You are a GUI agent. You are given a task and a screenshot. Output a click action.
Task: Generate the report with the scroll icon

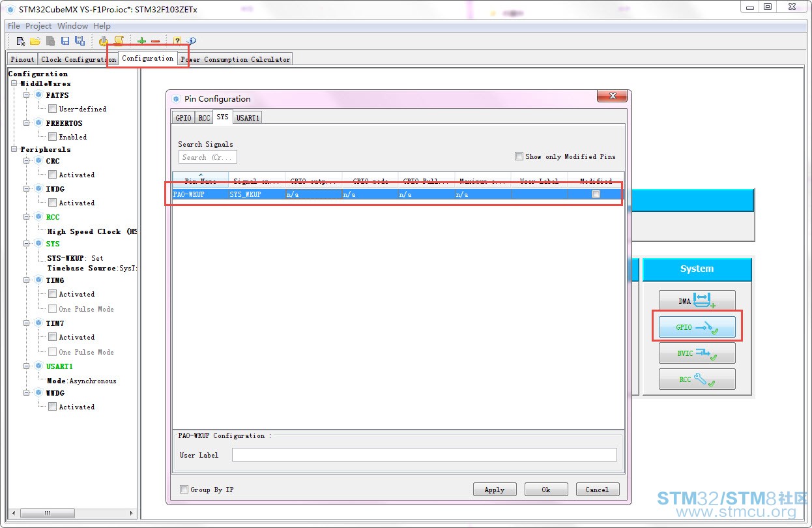tap(119, 41)
